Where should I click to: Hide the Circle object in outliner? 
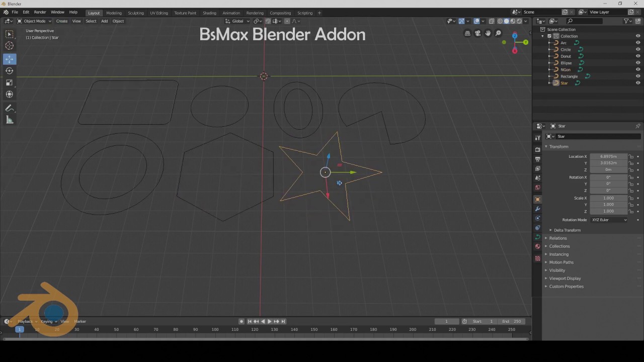pos(638,49)
